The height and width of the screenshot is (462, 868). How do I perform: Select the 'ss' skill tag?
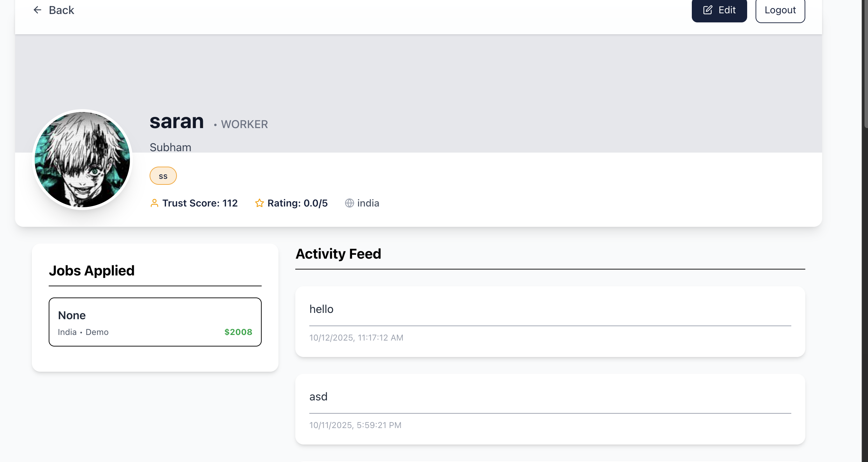[163, 176]
